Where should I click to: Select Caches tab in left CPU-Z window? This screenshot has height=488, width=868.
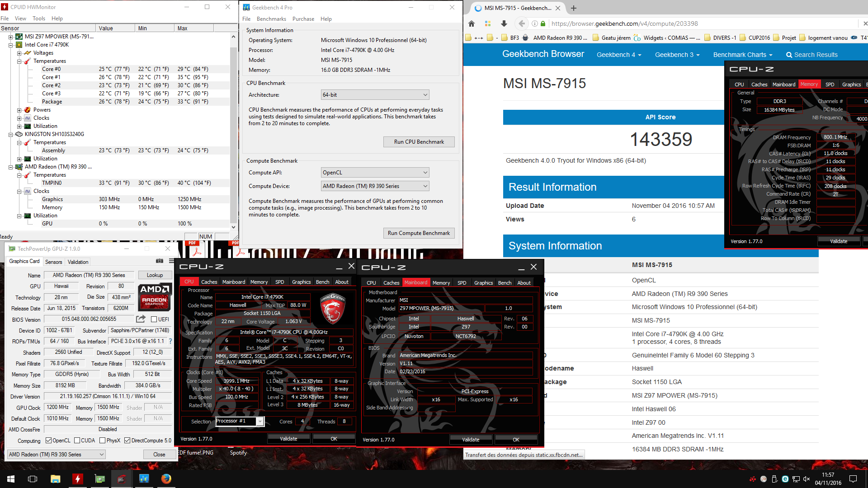click(209, 282)
